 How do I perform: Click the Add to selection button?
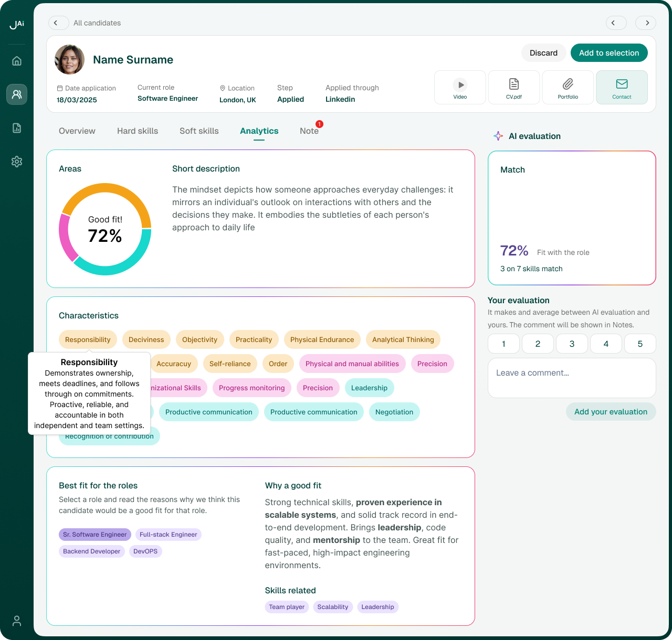pos(609,53)
